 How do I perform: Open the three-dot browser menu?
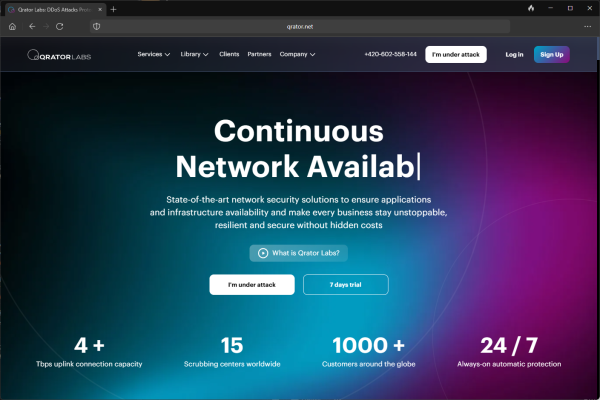point(587,25)
